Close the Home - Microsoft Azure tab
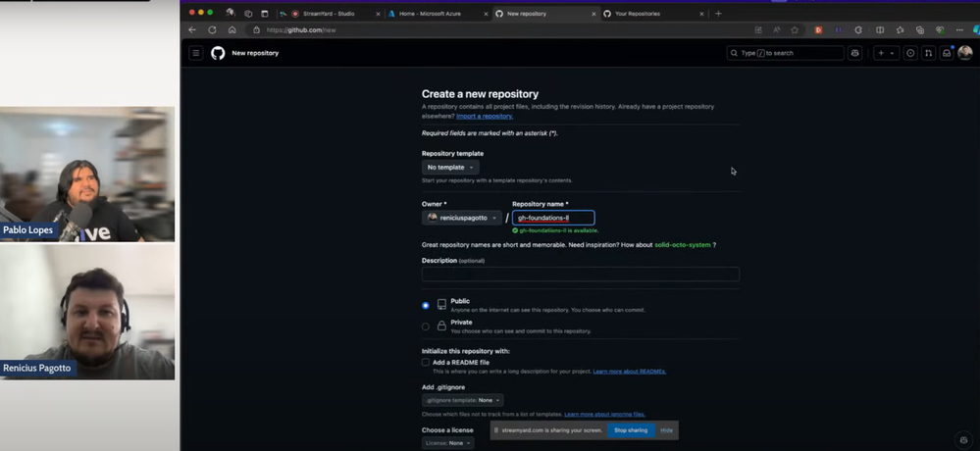Image resolution: width=980 pixels, height=451 pixels. tap(486, 13)
